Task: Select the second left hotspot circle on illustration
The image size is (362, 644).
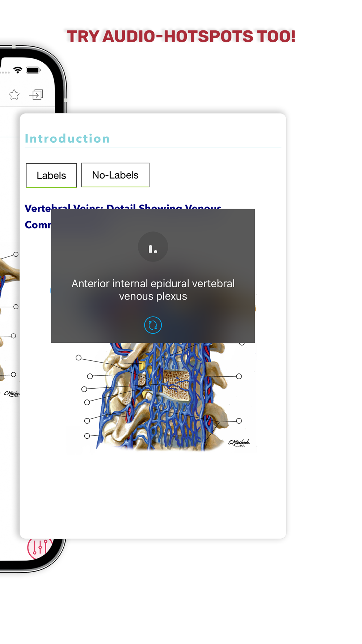Action: (90, 376)
